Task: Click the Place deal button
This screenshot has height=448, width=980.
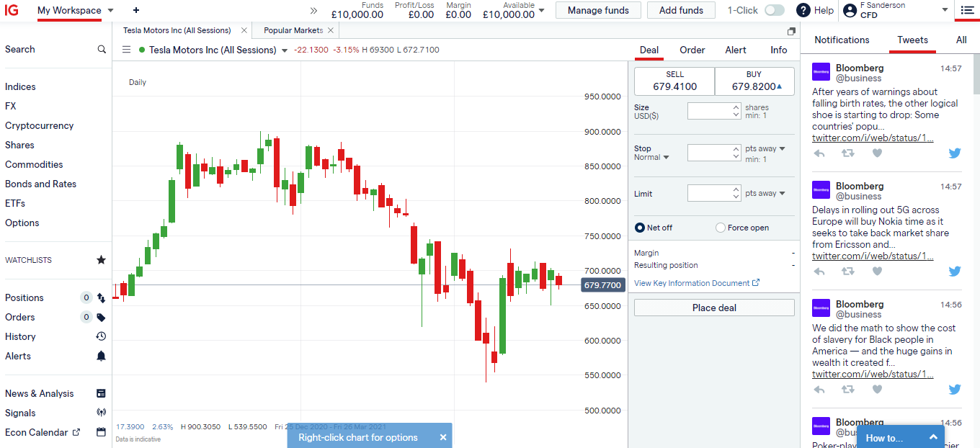Action: pos(714,308)
